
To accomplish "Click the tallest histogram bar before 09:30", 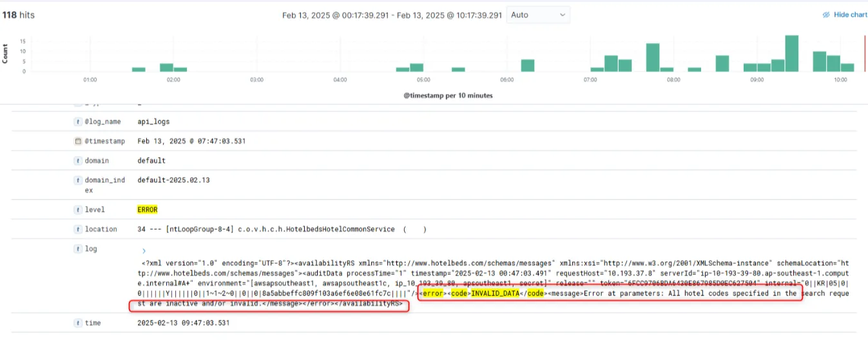I will (792, 53).
